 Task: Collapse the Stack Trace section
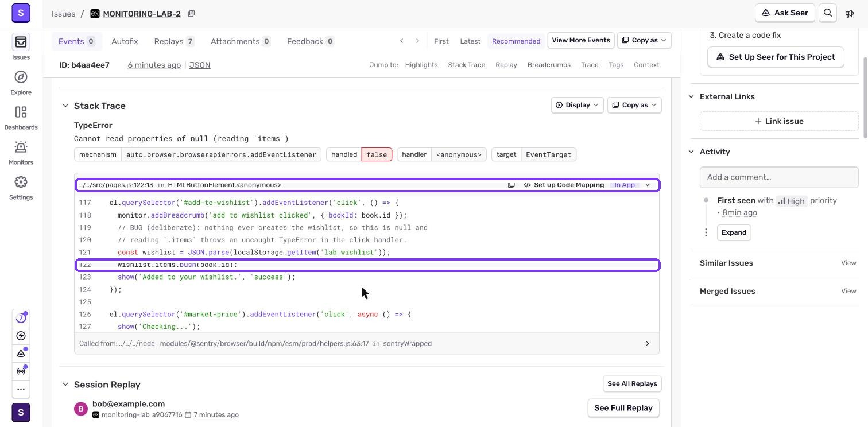[x=65, y=106]
